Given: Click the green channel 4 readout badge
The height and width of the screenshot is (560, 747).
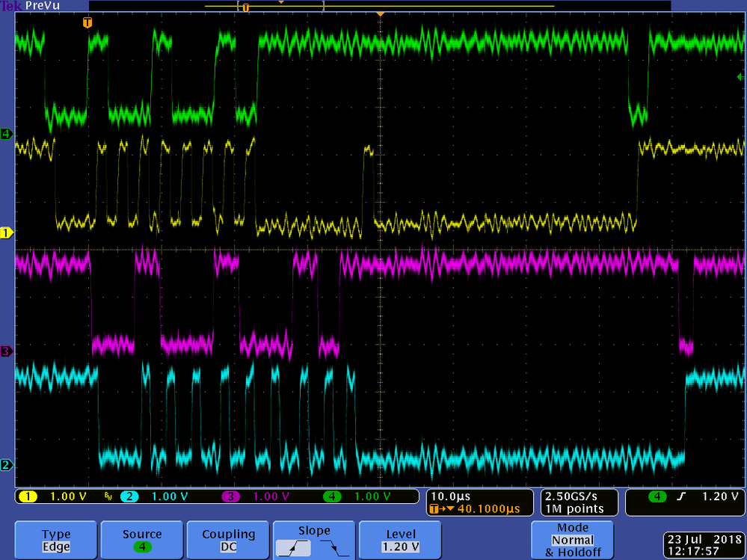Looking at the screenshot, I should pyautogui.click(x=332, y=496).
